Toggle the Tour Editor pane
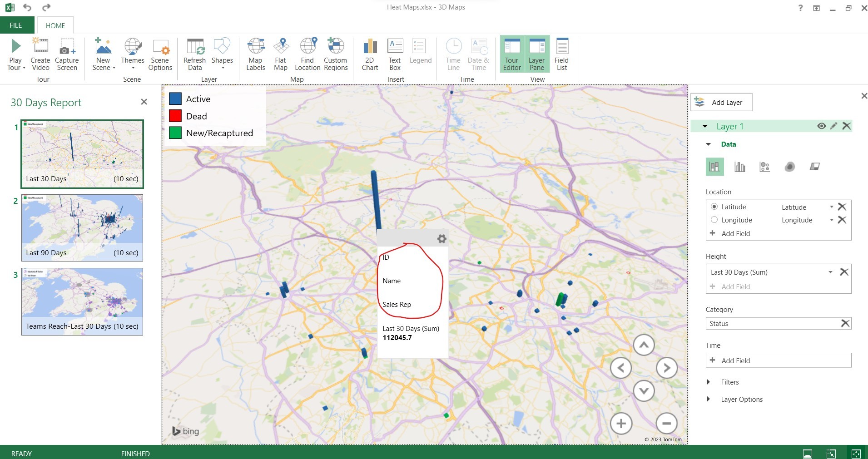The width and height of the screenshot is (868, 459). click(x=512, y=54)
